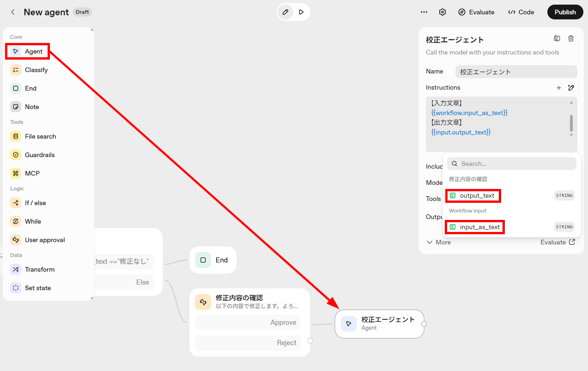Select the End node in sidebar
Viewport: 588px width, 371px height.
pos(24,88)
